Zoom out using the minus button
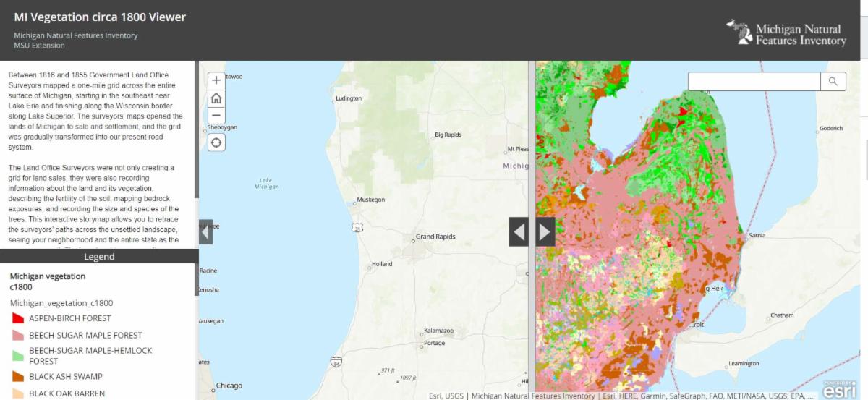 216,116
